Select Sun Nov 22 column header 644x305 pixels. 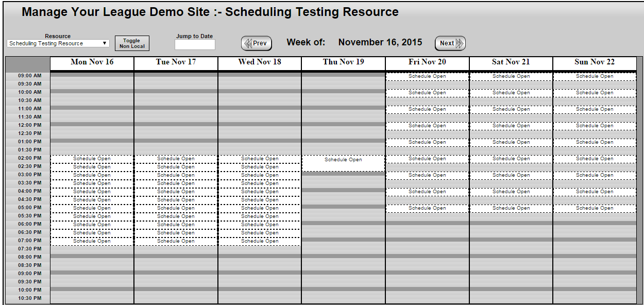coord(595,62)
